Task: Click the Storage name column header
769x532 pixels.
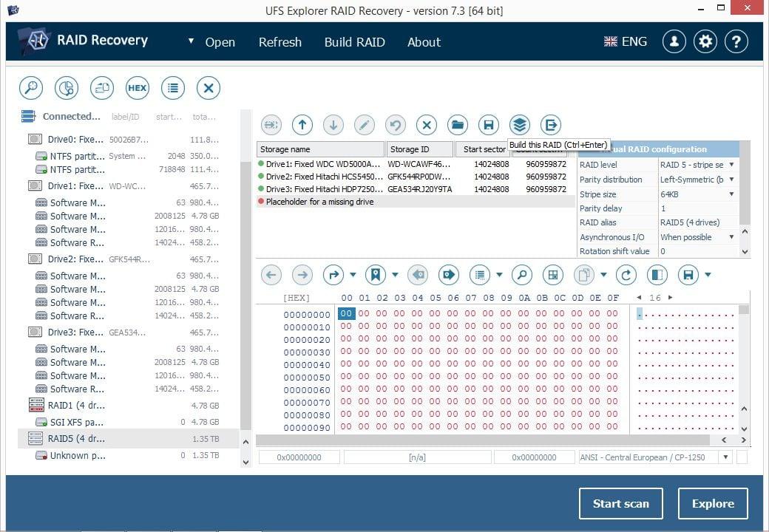Action: (x=320, y=149)
